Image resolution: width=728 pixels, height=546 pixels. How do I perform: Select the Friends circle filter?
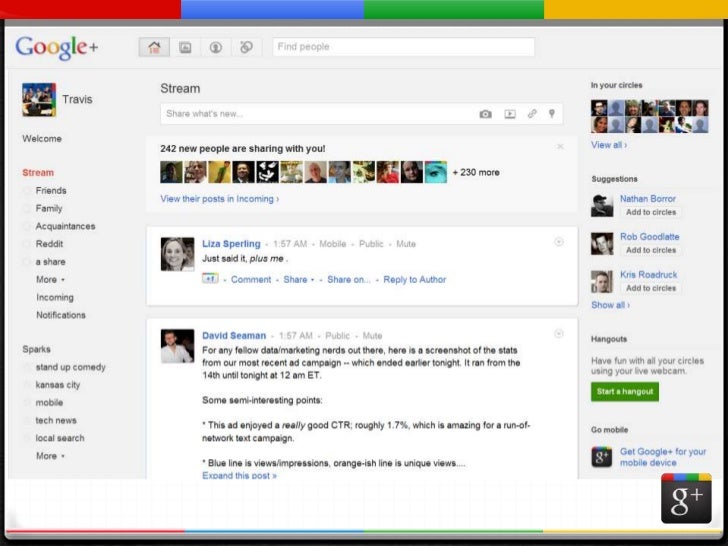coord(51,190)
